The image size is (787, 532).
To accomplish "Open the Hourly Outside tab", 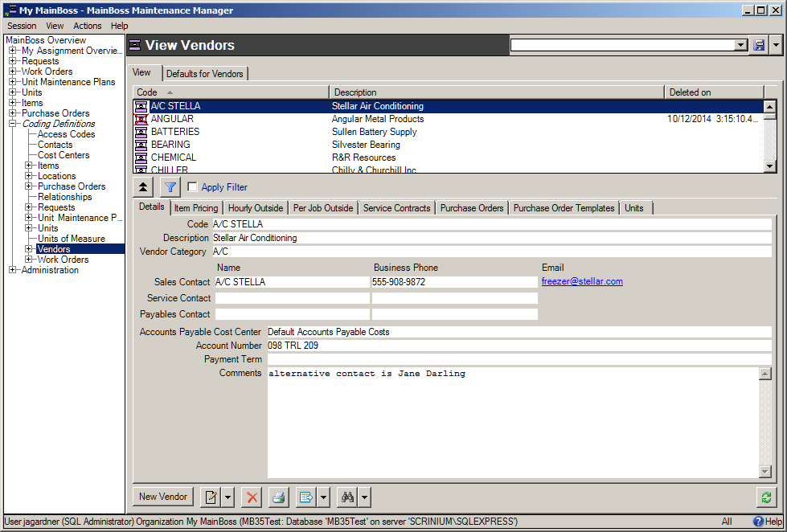I will 256,208.
